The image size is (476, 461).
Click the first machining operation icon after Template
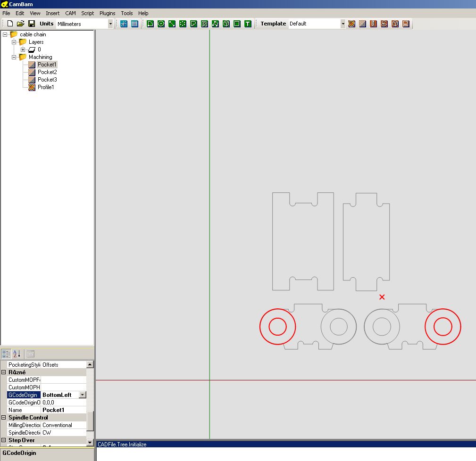coord(351,24)
